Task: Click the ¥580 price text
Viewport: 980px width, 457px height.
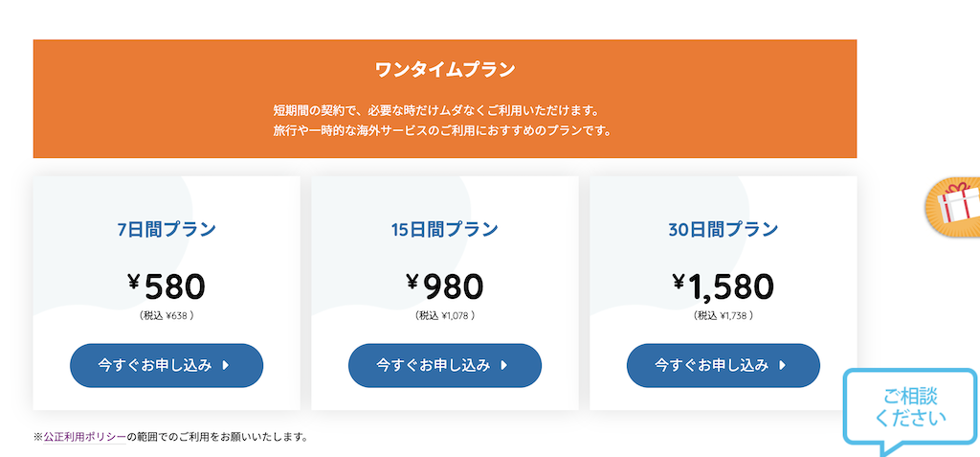Action: (x=167, y=286)
